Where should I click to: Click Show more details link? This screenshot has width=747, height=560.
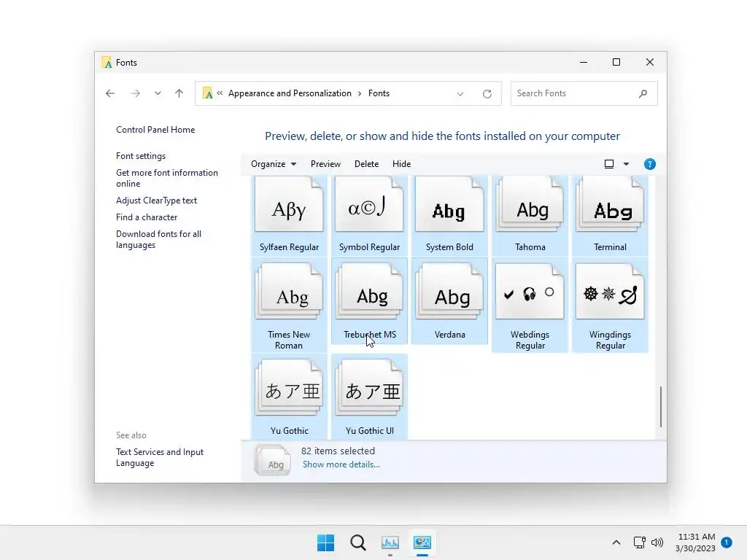341,464
